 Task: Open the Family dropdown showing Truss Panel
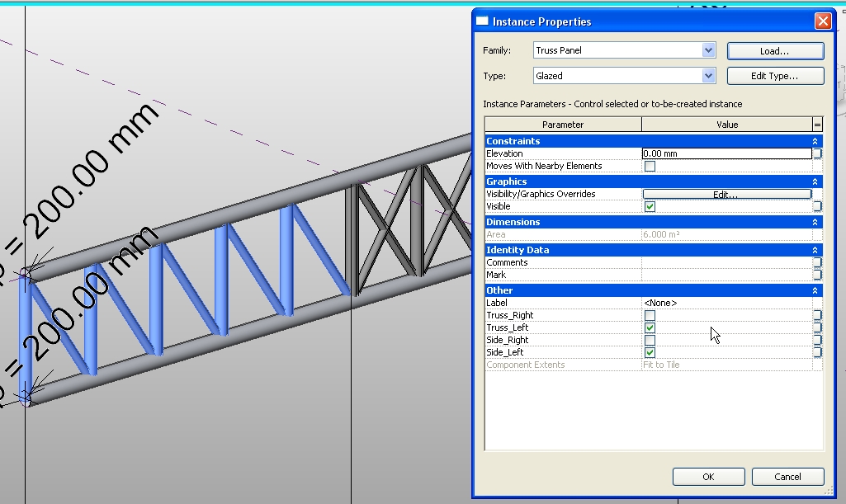[x=708, y=49]
